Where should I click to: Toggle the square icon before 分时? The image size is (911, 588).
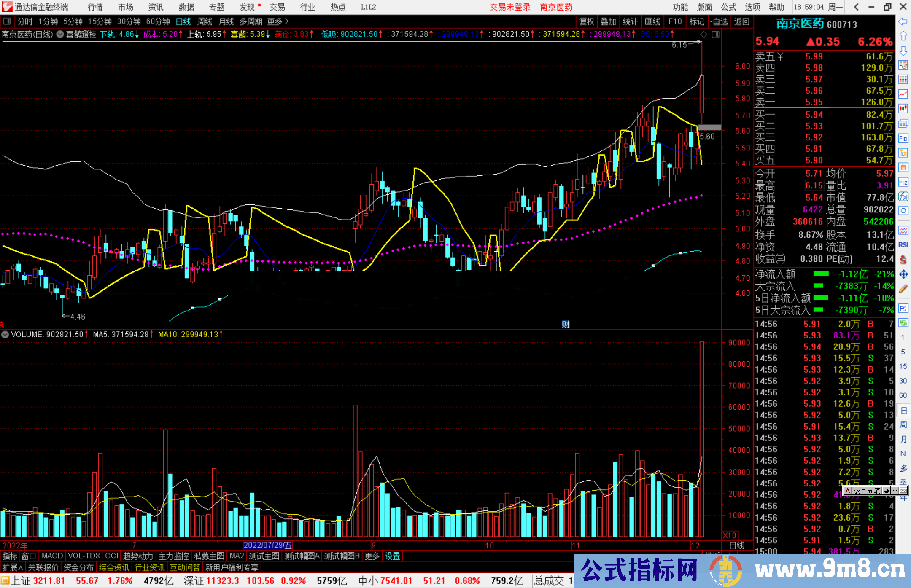tap(7, 21)
